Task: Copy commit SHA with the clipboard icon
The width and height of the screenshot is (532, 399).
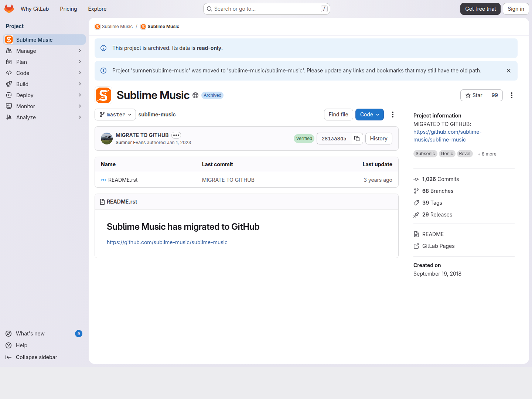Action: point(357,139)
